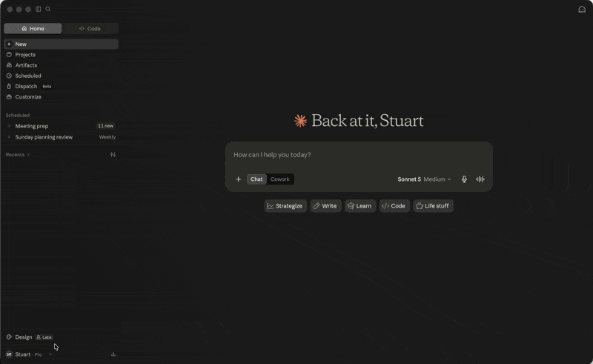Open Customize in the sidebar

coord(61,97)
